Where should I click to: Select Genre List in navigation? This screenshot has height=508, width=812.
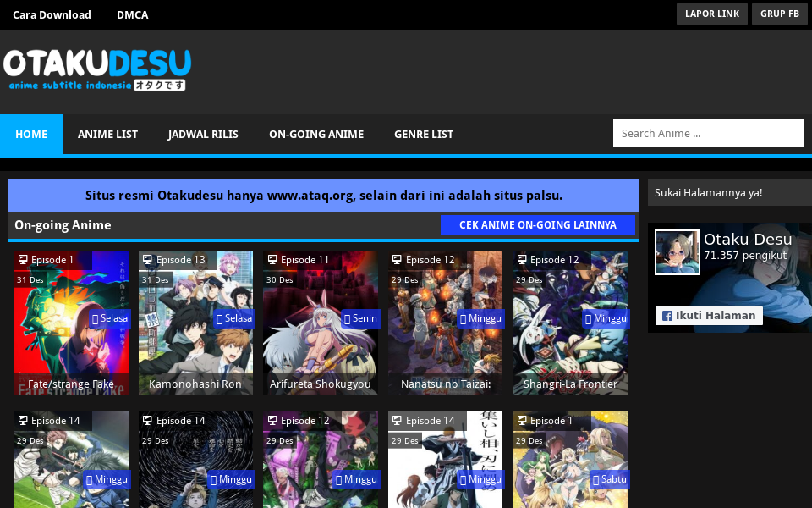424,135
